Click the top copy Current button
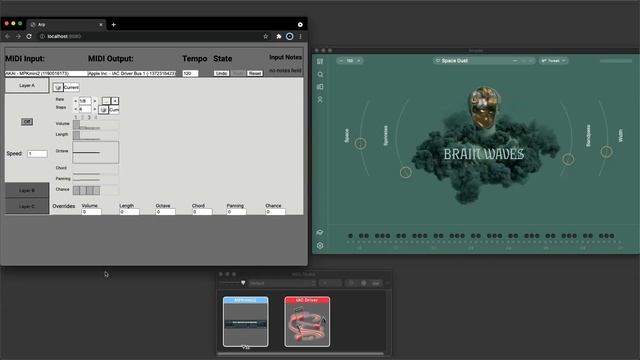Viewport: 640px width, 360px height. 66,87
